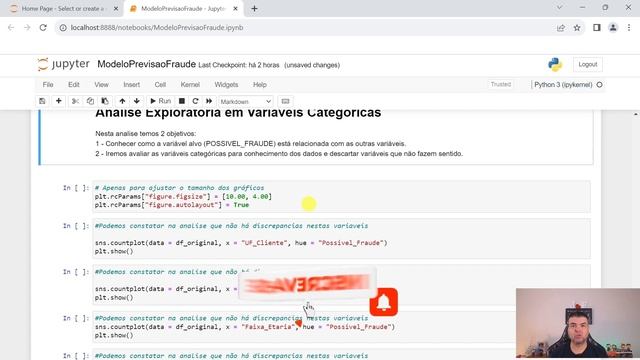Share this page icon
The height and width of the screenshot is (360, 640).
coord(561,28)
